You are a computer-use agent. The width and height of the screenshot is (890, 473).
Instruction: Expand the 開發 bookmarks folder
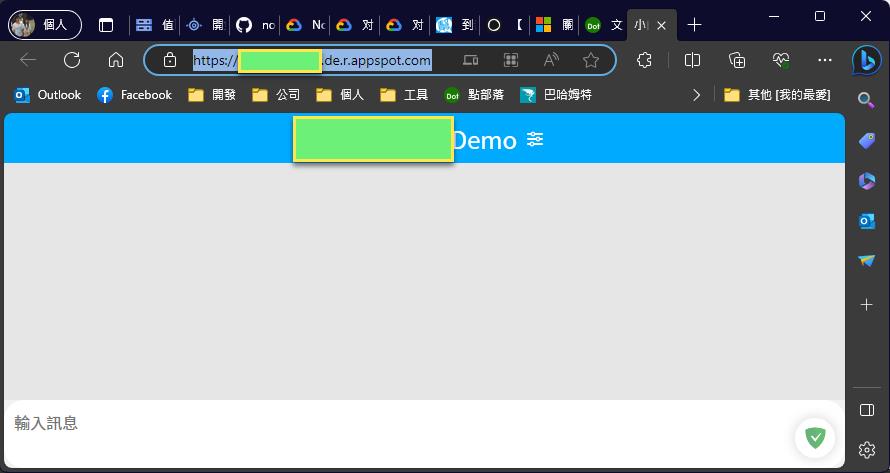(212, 95)
